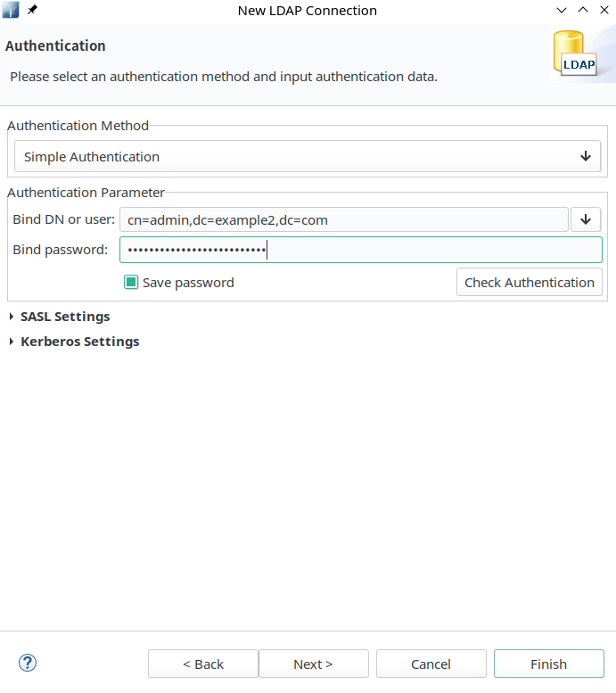Viewport: 616px width, 693px height.
Task: Click the pin icon in title bar
Action: (x=32, y=10)
